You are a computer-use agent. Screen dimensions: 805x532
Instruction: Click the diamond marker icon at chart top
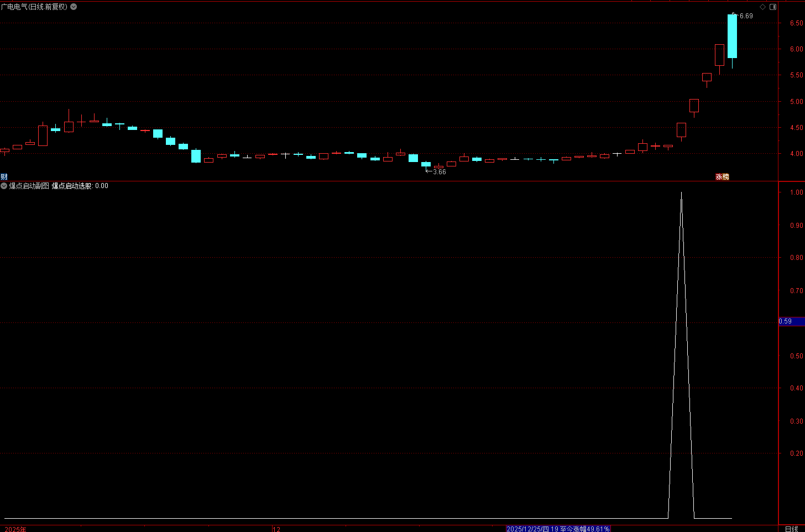763,7
